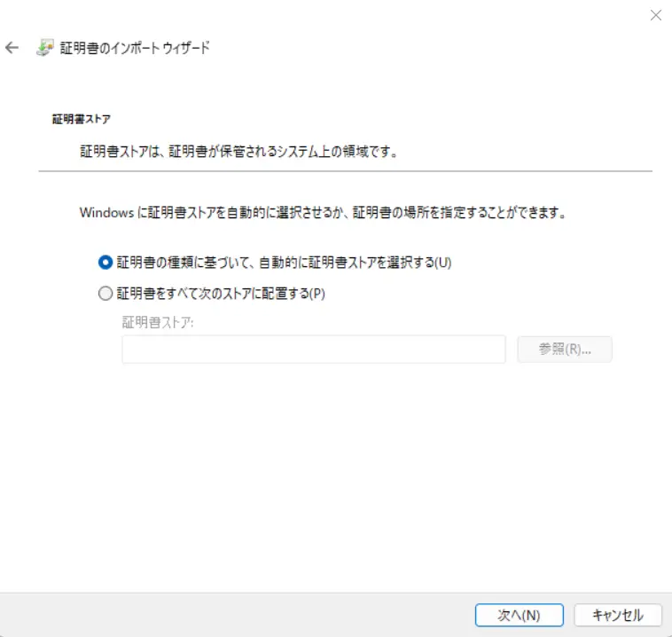Click the sentence starting with Windows に証明書ストアを
Viewport: 672px width, 637px height.
point(323,212)
